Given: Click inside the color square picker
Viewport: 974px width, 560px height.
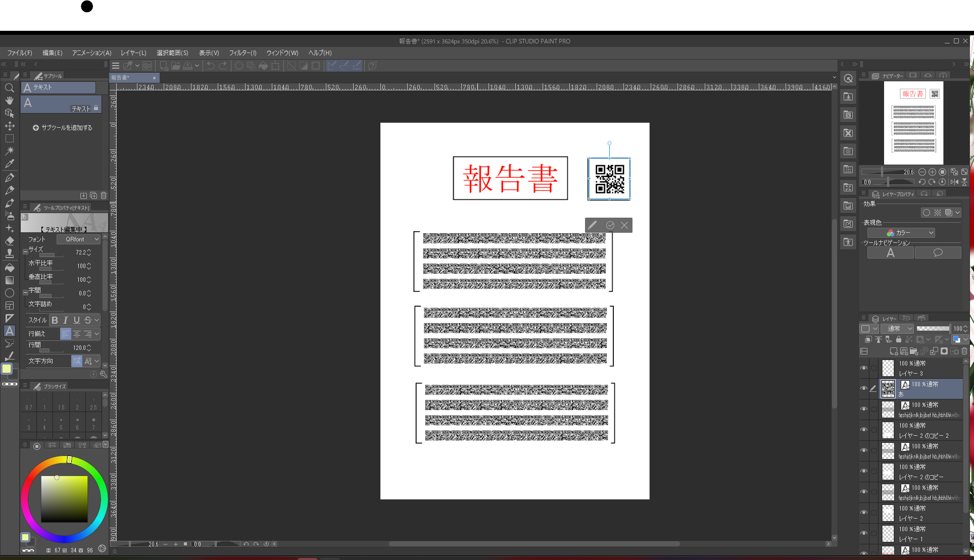Looking at the screenshot, I should [x=64, y=499].
